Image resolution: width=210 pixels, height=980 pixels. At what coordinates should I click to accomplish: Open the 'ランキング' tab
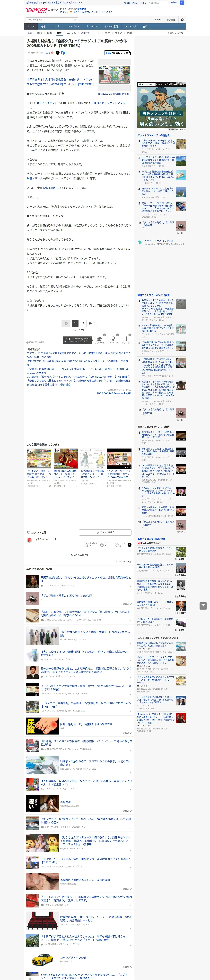(x=130, y=27)
